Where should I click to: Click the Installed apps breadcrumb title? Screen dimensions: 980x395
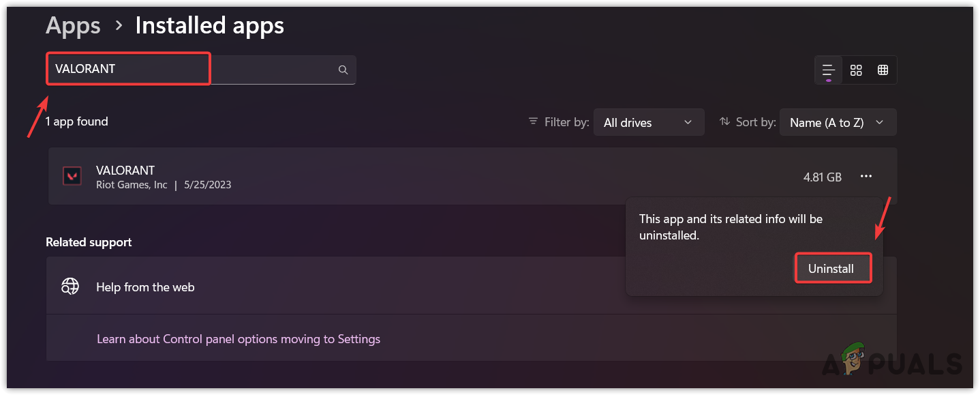tap(209, 26)
